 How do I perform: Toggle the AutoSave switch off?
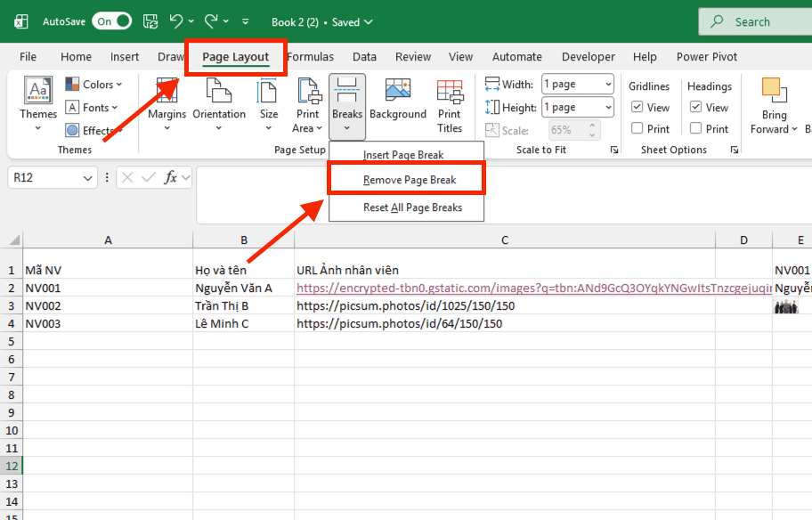(x=112, y=21)
